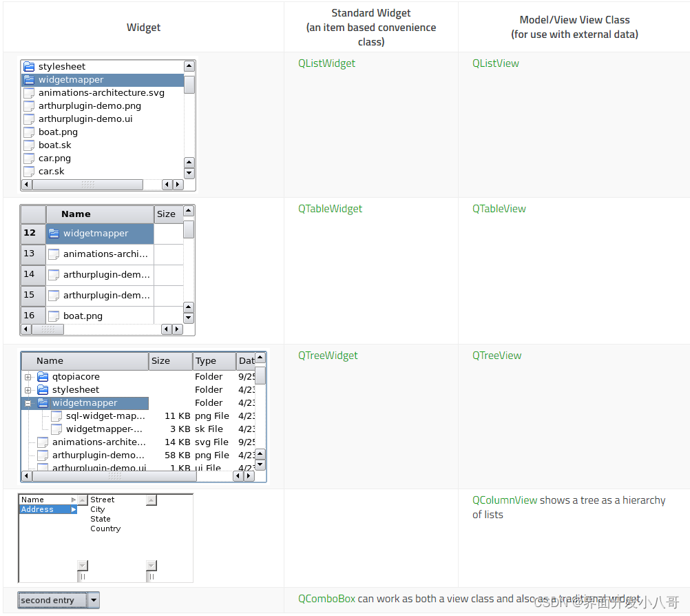
Task: Open the QTableWidget link
Action: [330, 209]
